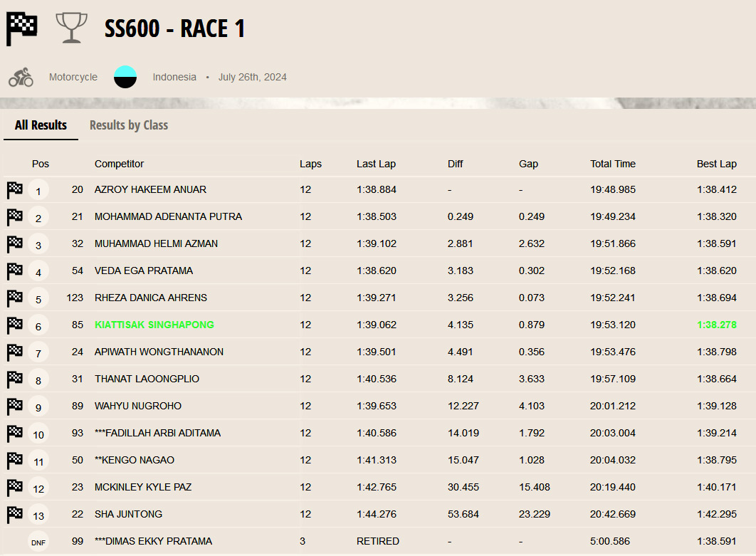Switch to the All Results tab
Viewport: 756px width, 556px height.
coord(41,125)
